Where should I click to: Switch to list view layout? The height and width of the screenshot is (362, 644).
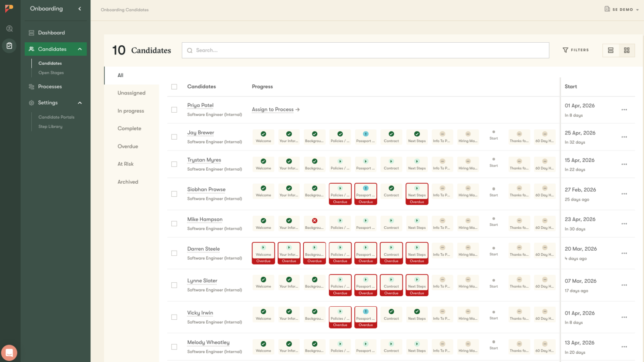[610, 50]
